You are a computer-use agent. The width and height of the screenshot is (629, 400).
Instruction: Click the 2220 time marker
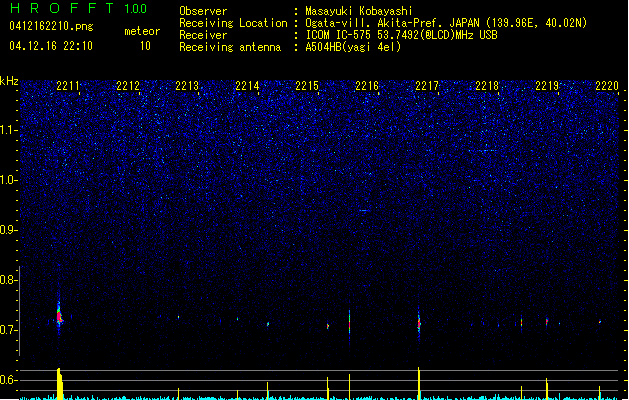pos(607,86)
